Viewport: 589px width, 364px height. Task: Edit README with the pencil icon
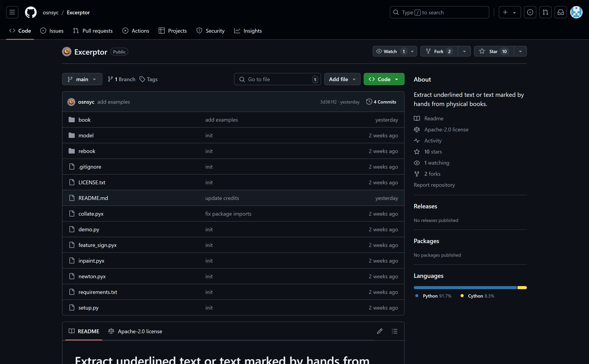(380, 331)
